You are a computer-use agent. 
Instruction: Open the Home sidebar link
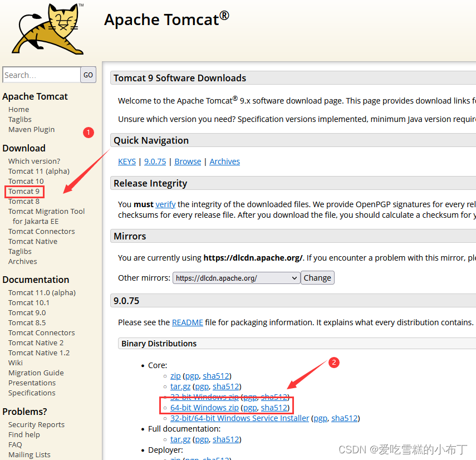click(x=19, y=109)
